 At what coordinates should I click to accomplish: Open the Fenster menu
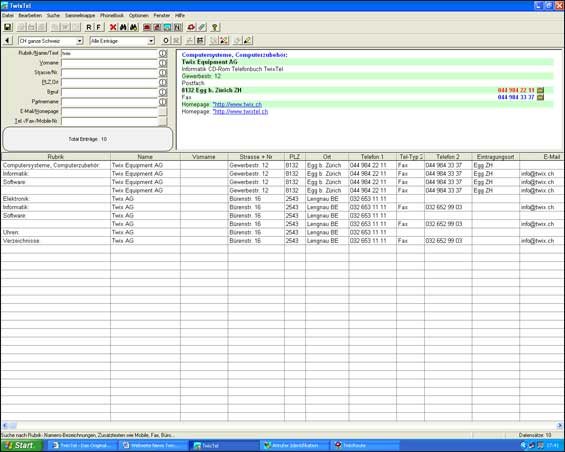coord(162,15)
